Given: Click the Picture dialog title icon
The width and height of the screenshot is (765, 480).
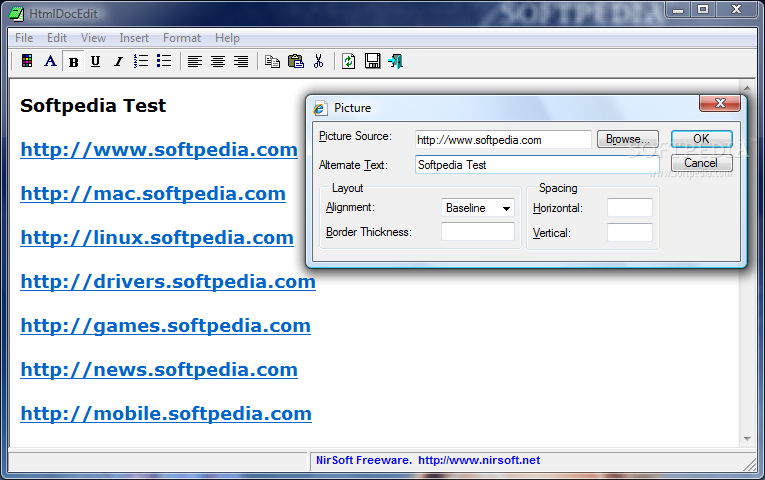Looking at the screenshot, I should pyautogui.click(x=320, y=108).
